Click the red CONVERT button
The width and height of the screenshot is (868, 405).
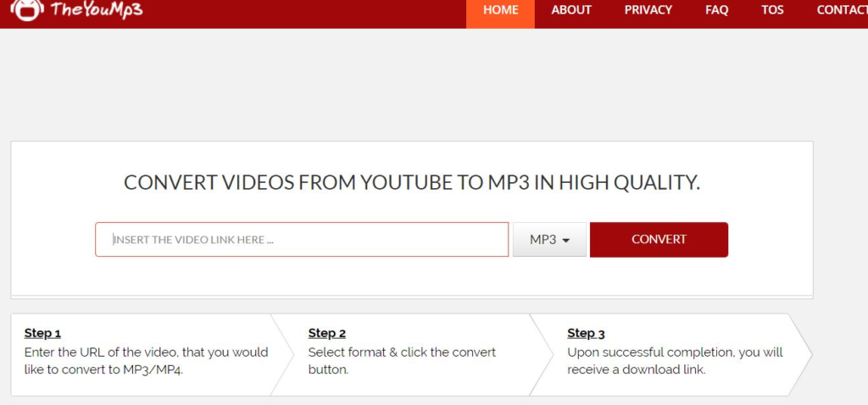pyautogui.click(x=659, y=240)
